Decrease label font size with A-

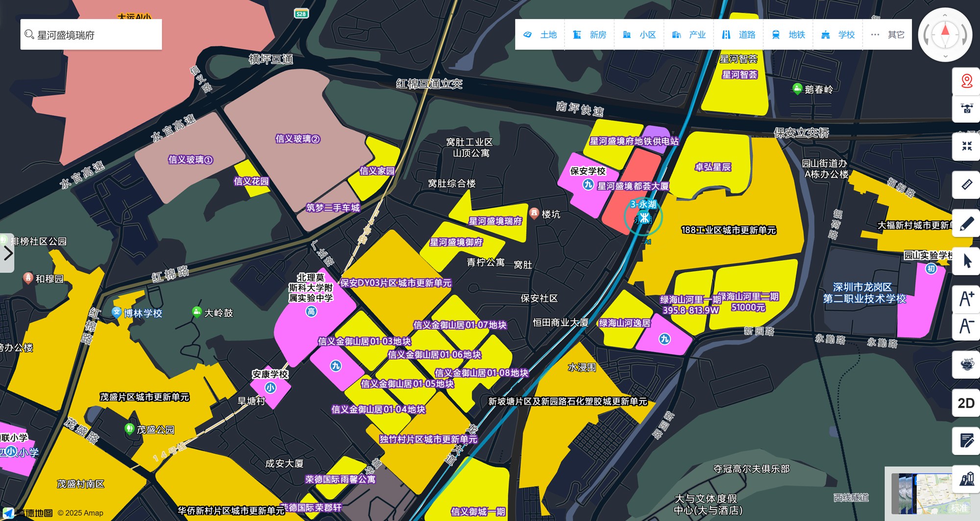click(x=966, y=326)
